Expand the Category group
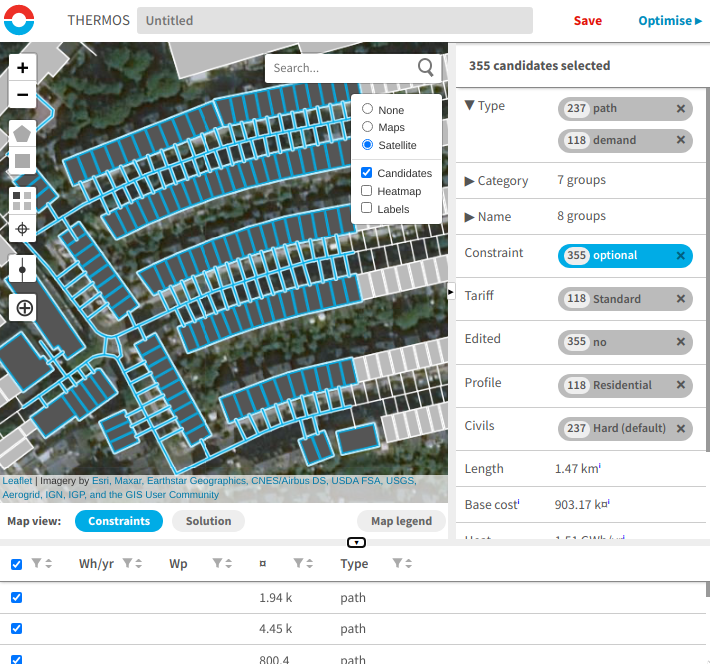 pyautogui.click(x=469, y=181)
